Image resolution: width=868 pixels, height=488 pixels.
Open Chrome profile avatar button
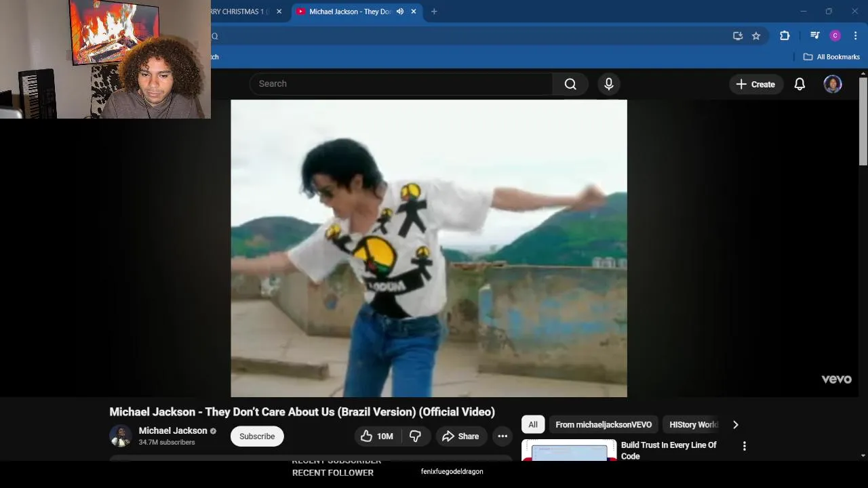[x=835, y=36]
